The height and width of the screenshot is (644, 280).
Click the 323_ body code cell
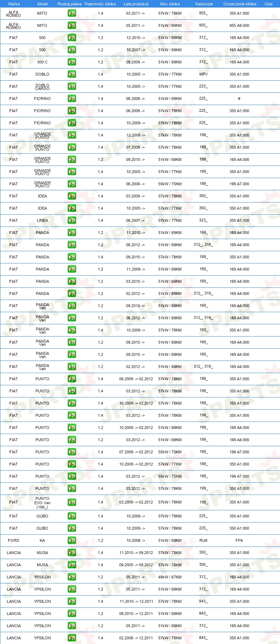pyautogui.click(x=203, y=220)
